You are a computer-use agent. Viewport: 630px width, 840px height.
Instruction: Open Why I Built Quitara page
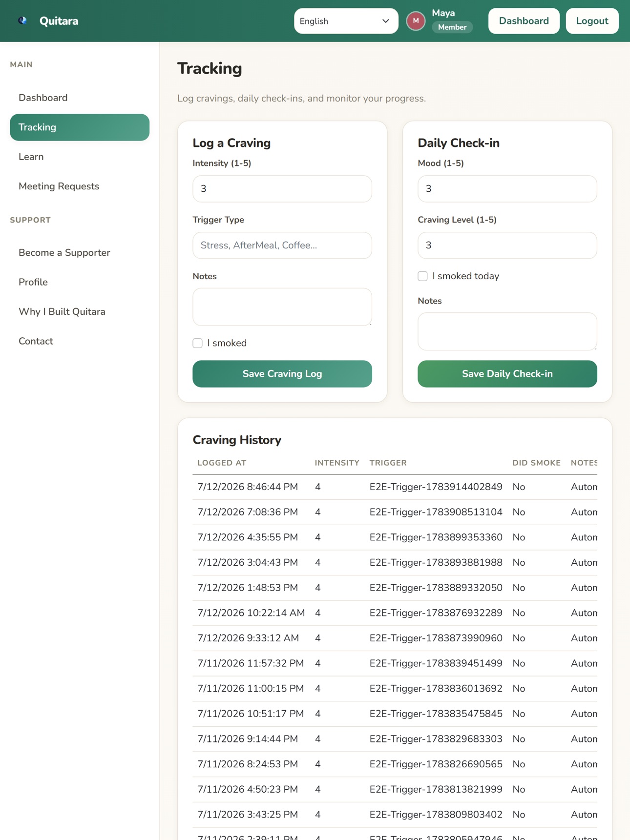coord(80,312)
